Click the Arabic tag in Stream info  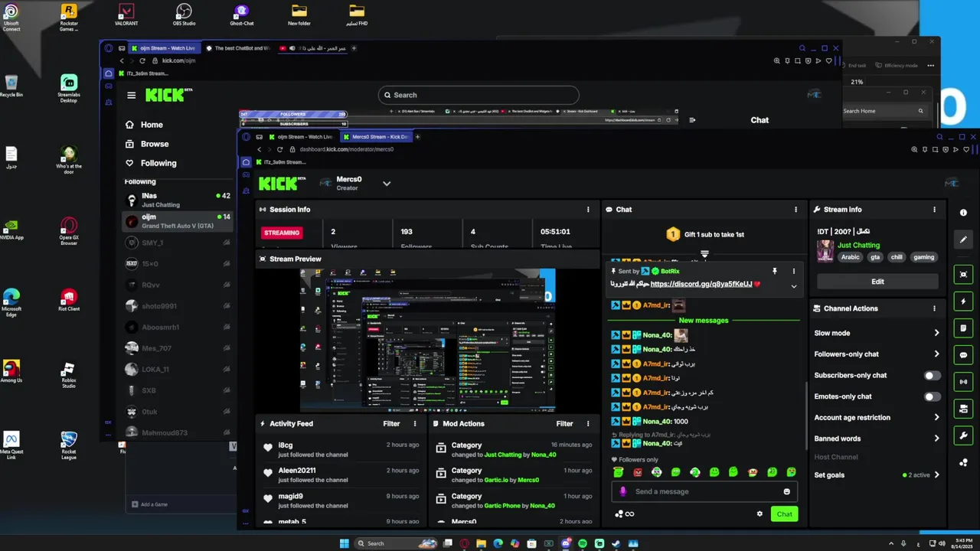(851, 257)
